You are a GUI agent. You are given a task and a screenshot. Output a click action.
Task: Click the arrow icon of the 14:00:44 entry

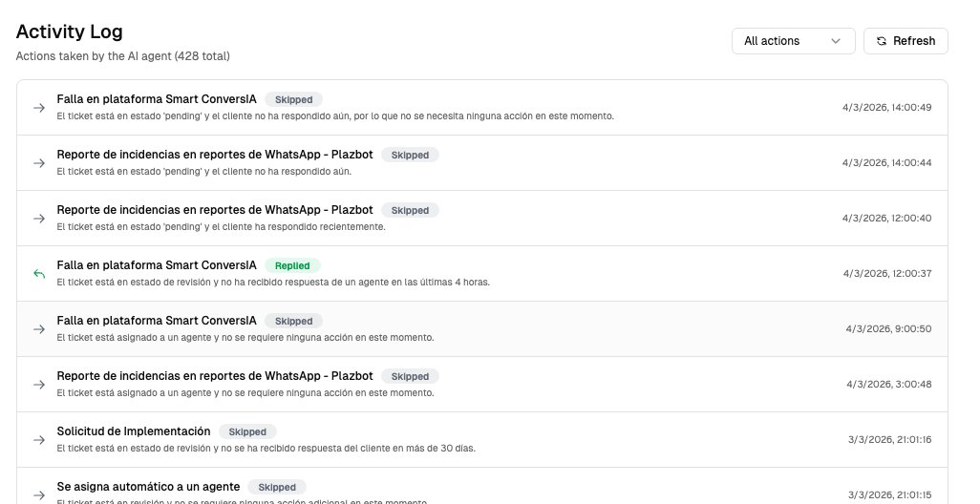(39, 163)
